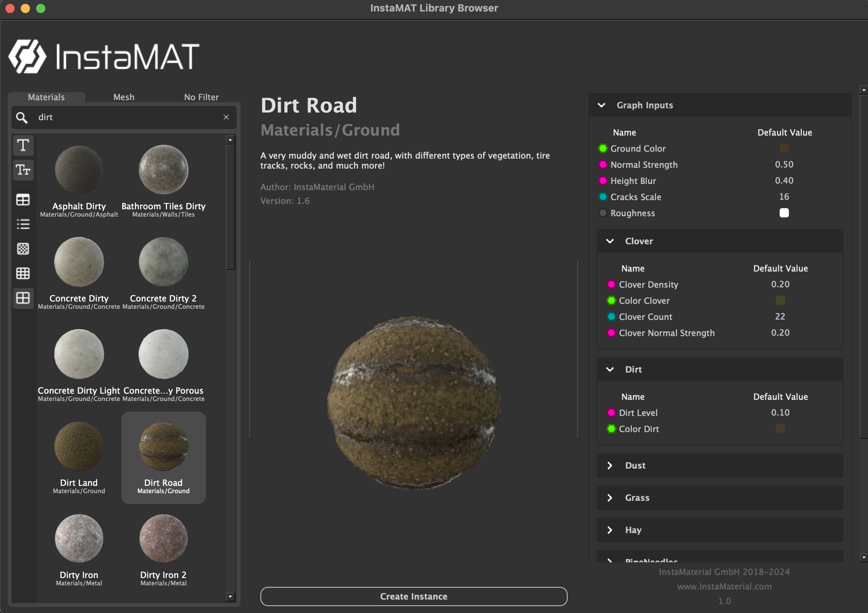Click the Ground Color swatch
The height and width of the screenshot is (613, 868).
(x=784, y=148)
